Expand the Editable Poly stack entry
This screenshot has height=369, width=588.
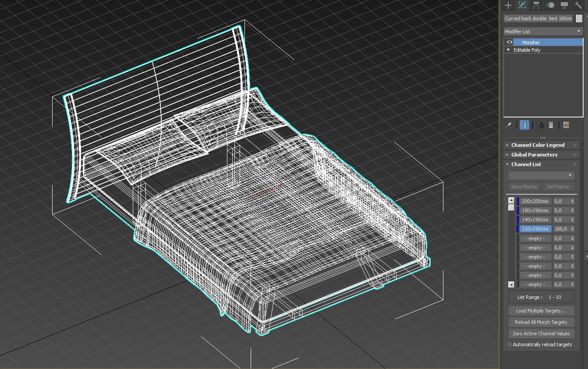pyautogui.click(x=509, y=50)
